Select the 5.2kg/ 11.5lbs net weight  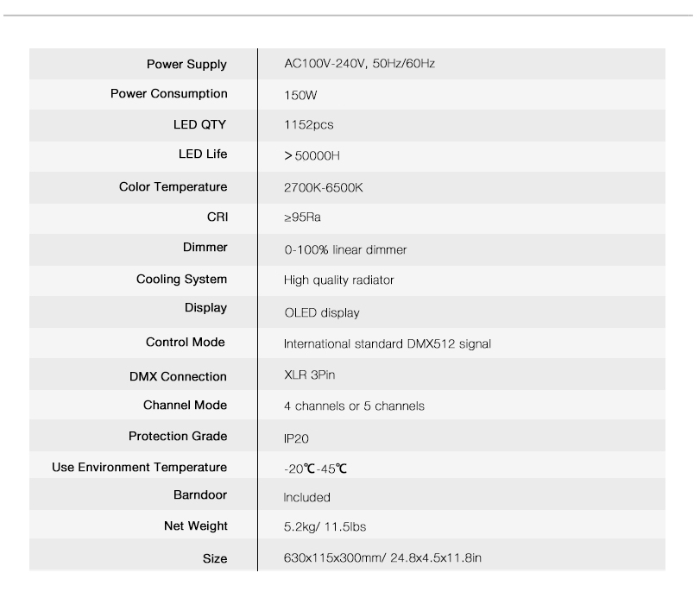325,527
